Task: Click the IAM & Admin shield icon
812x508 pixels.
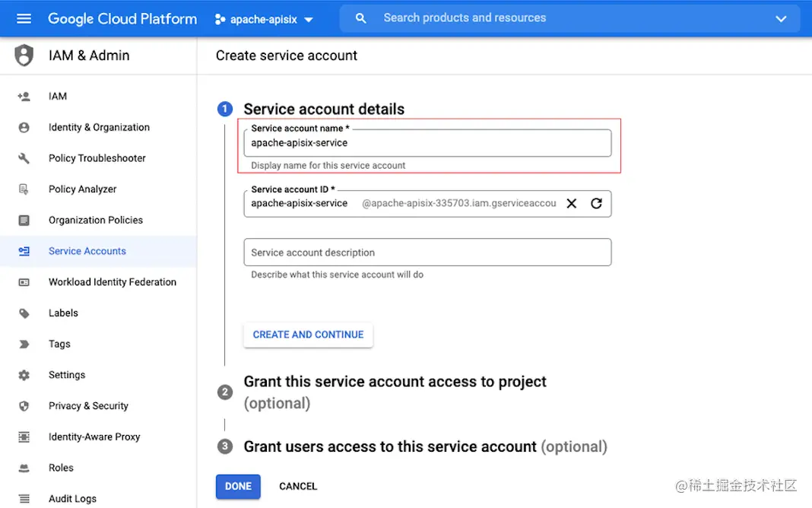Action: (24, 56)
